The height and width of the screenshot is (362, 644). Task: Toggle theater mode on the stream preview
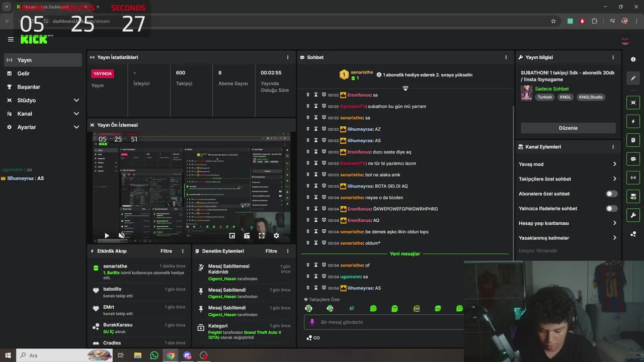[247, 235]
